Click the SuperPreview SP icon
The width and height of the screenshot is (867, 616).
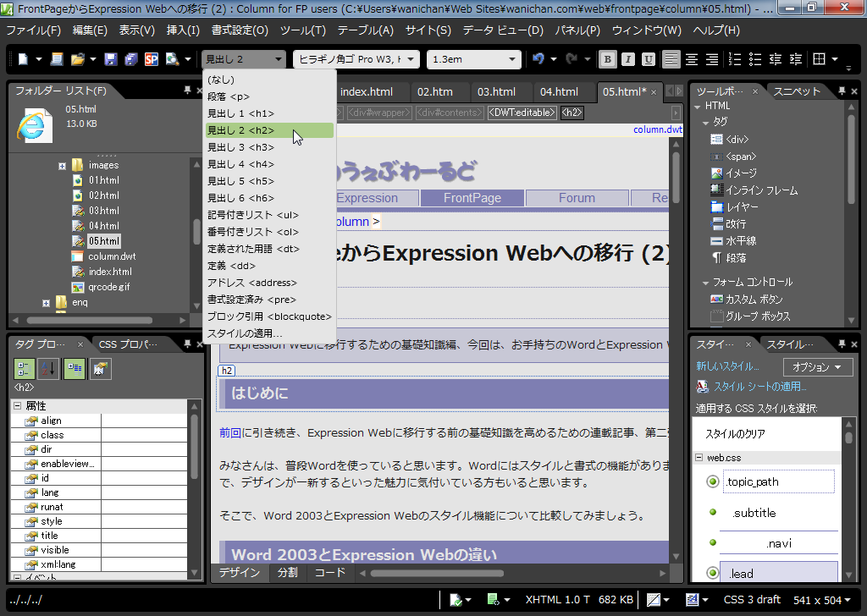coord(151,59)
